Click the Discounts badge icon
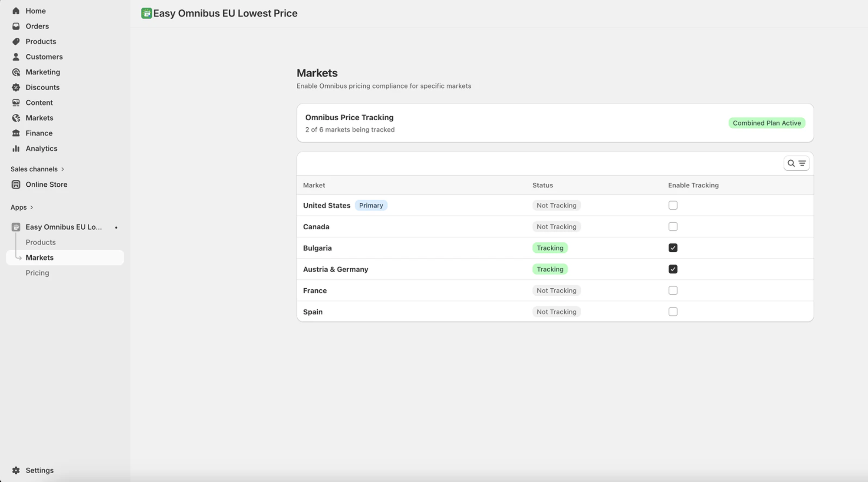Image resolution: width=868 pixels, height=482 pixels. (16, 87)
